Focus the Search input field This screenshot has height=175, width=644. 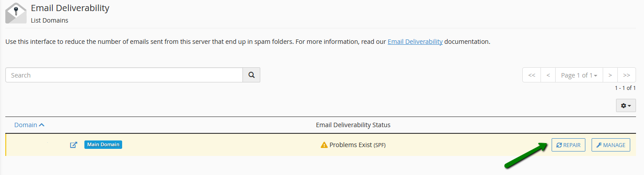tap(124, 75)
